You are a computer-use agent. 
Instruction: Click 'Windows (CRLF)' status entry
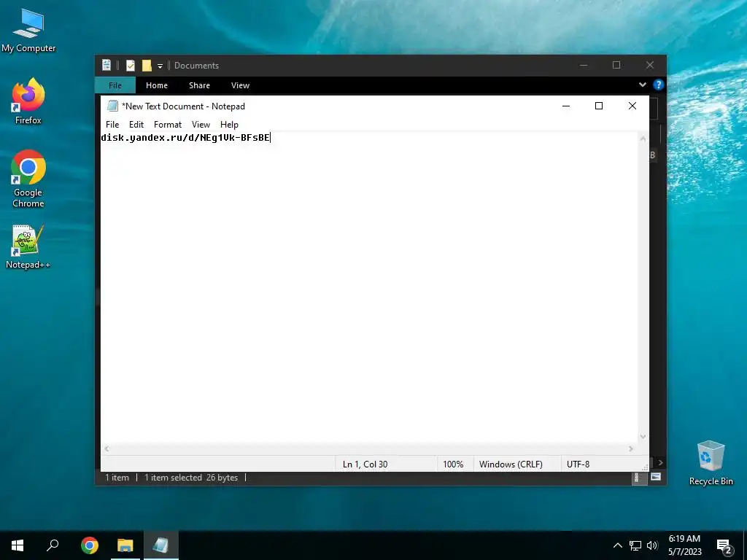coord(511,464)
